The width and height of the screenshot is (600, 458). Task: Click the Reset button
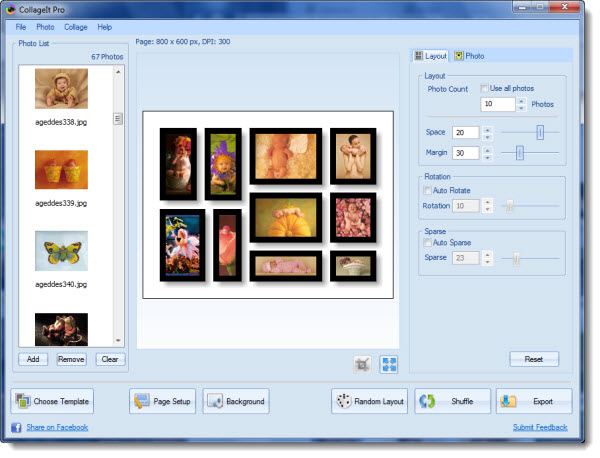534,359
